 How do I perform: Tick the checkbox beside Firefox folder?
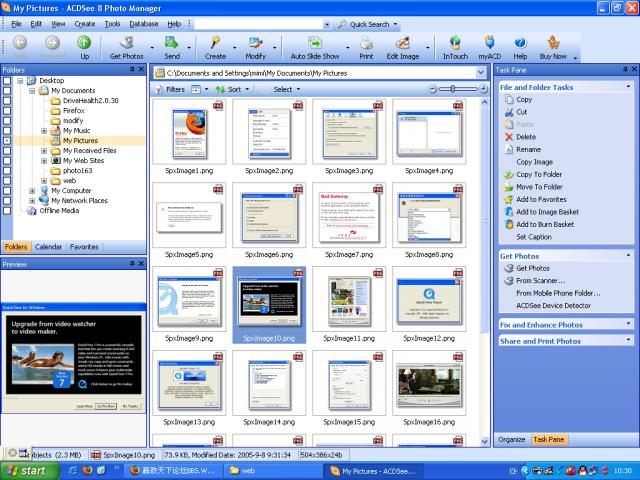coord(7,111)
